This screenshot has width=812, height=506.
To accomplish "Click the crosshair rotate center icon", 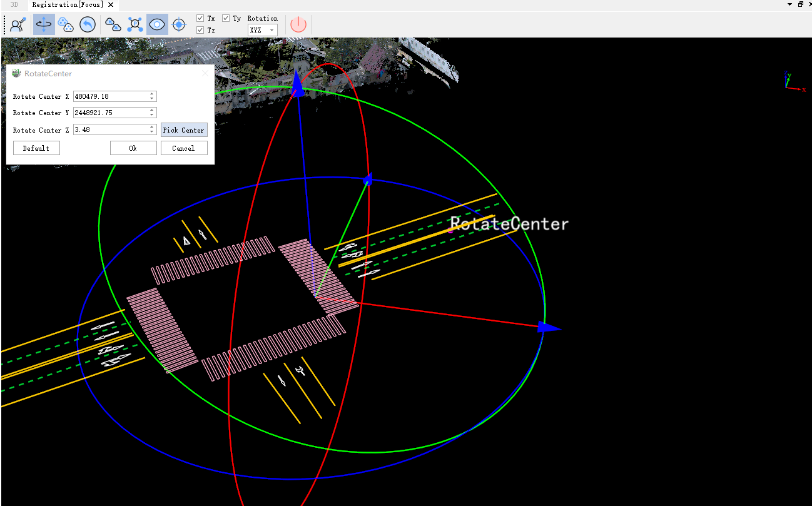I will (x=179, y=24).
